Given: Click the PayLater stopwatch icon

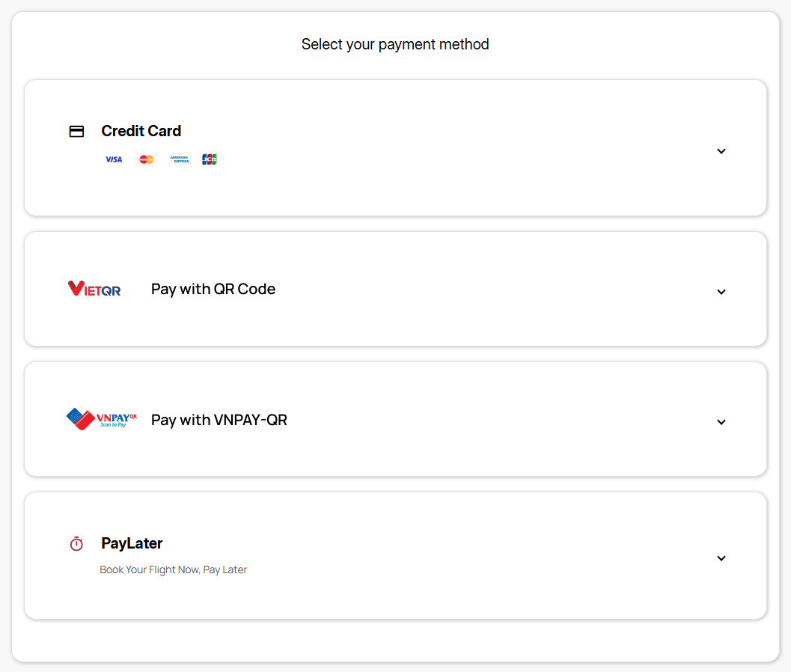Looking at the screenshot, I should coord(76,544).
